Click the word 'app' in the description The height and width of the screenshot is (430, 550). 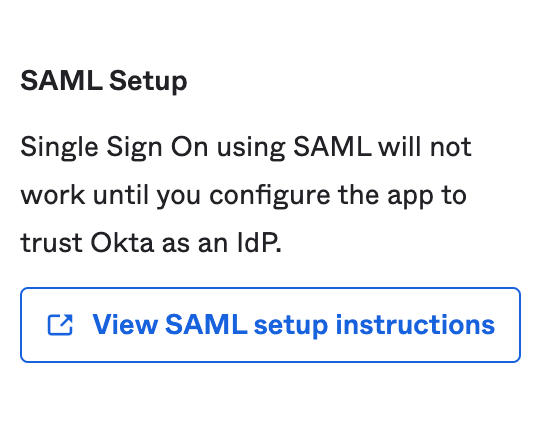[x=410, y=197]
